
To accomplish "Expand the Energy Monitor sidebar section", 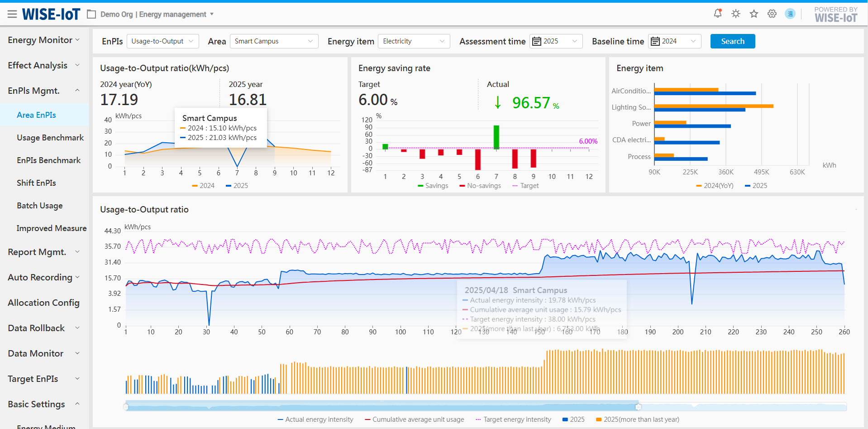I will [44, 40].
